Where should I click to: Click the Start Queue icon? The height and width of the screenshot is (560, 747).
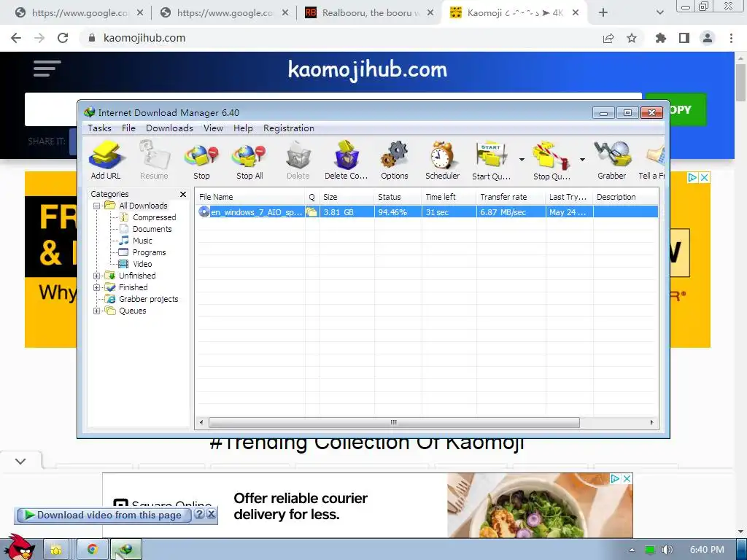pos(491,160)
